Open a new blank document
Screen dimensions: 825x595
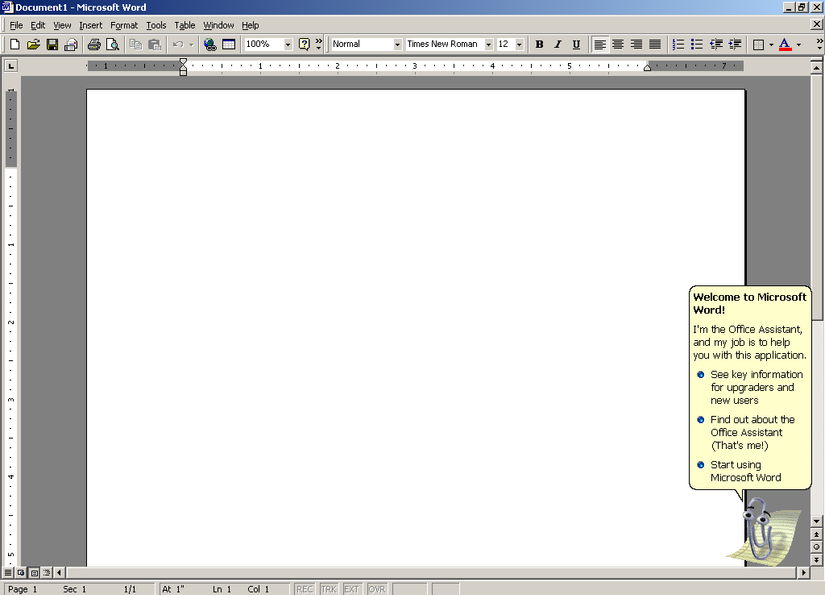pyautogui.click(x=14, y=44)
